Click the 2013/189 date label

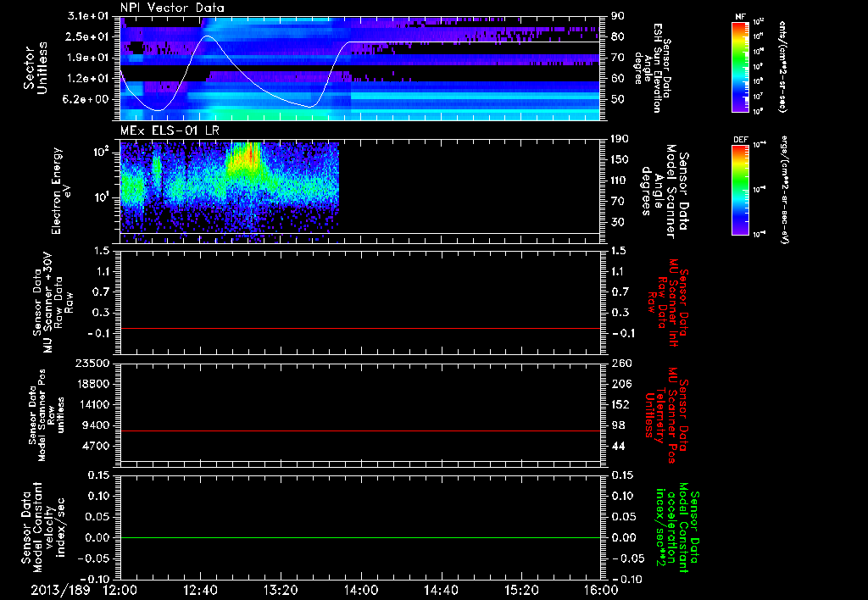(60, 590)
